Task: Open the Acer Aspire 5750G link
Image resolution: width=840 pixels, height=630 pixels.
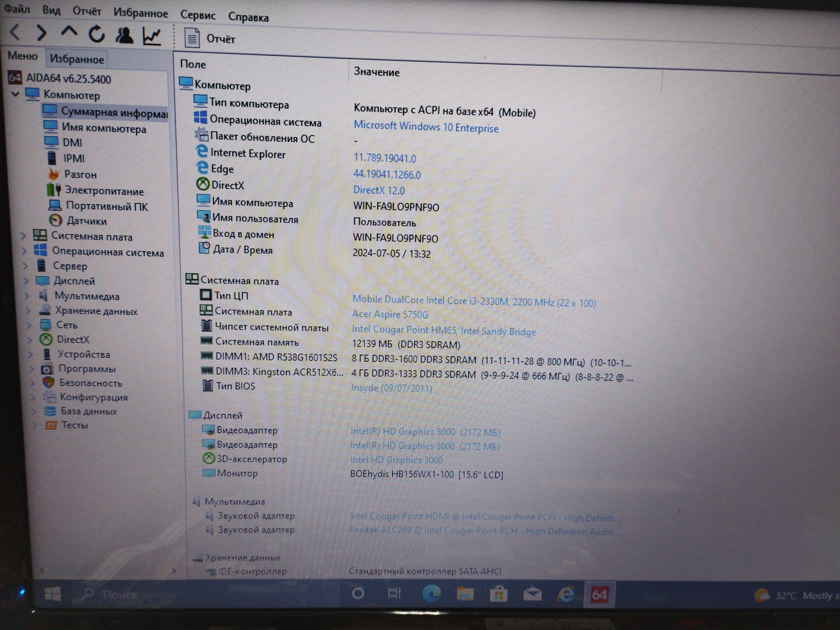Action: [x=390, y=314]
